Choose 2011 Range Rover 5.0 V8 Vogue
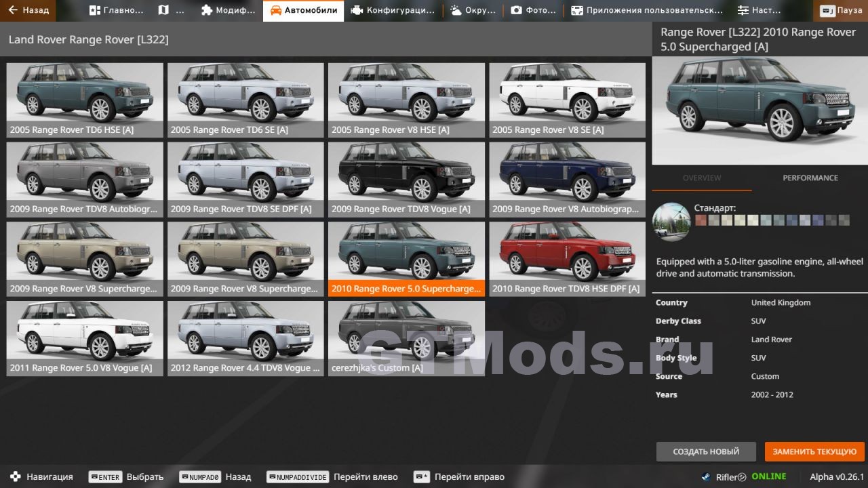868x488 pixels. tap(85, 338)
